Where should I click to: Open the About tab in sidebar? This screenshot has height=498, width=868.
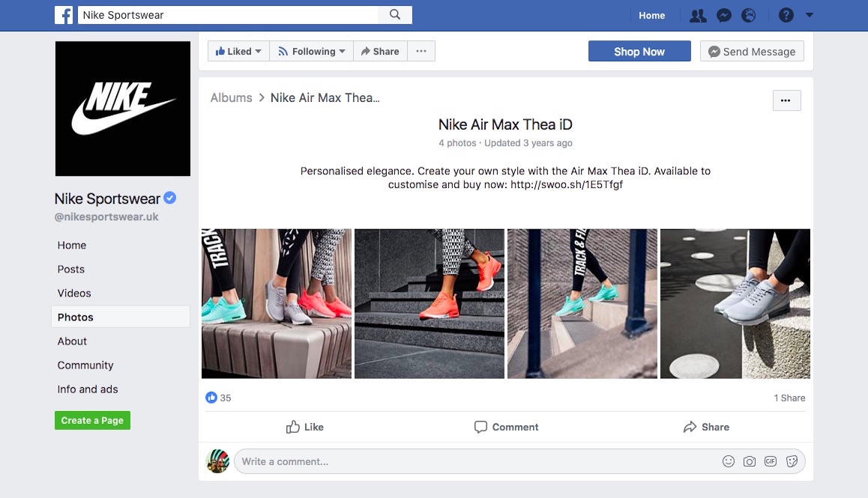click(72, 341)
